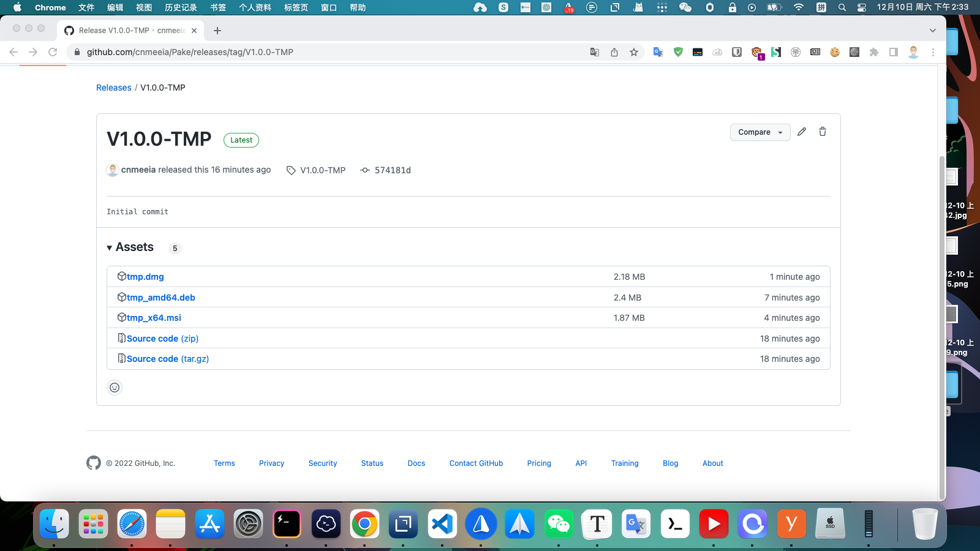The image size is (980, 551).
Task: Download tmp_x64.msi asset
Action: [154, 318]
